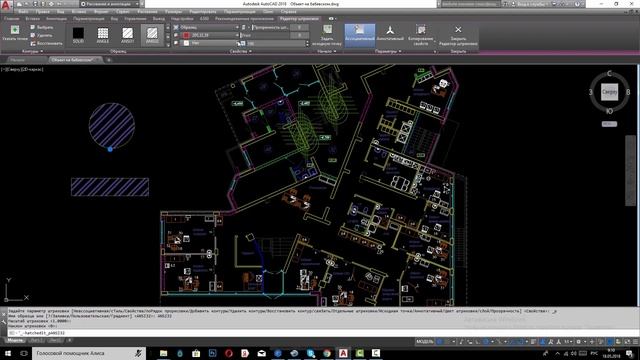640x360 pixels.
Task: Switch to the Модель layout tab
Action: coord(16,340)
